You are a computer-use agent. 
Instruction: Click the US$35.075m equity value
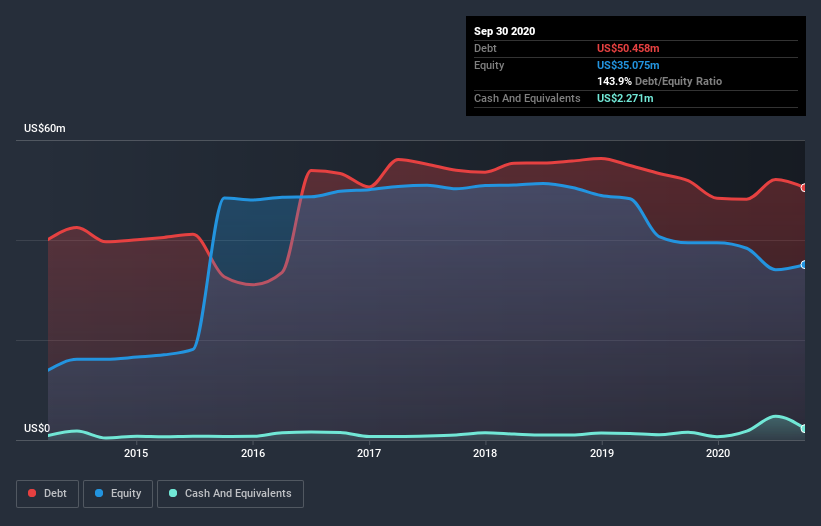(628, 65)
